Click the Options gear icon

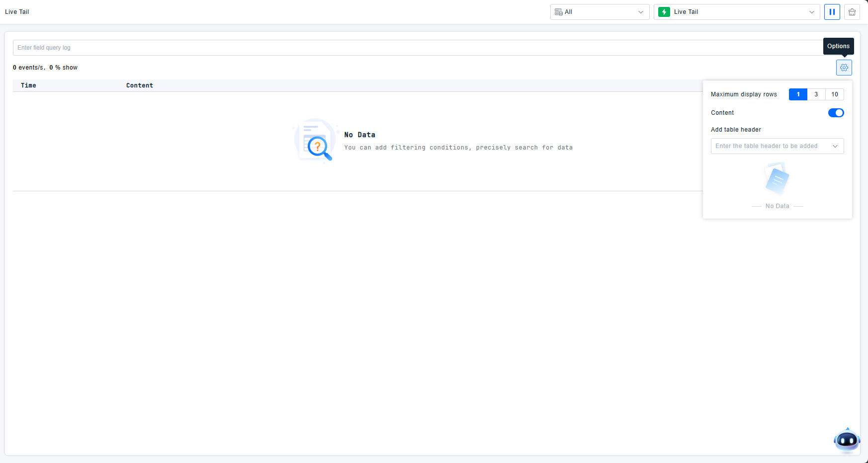point(844,68)
